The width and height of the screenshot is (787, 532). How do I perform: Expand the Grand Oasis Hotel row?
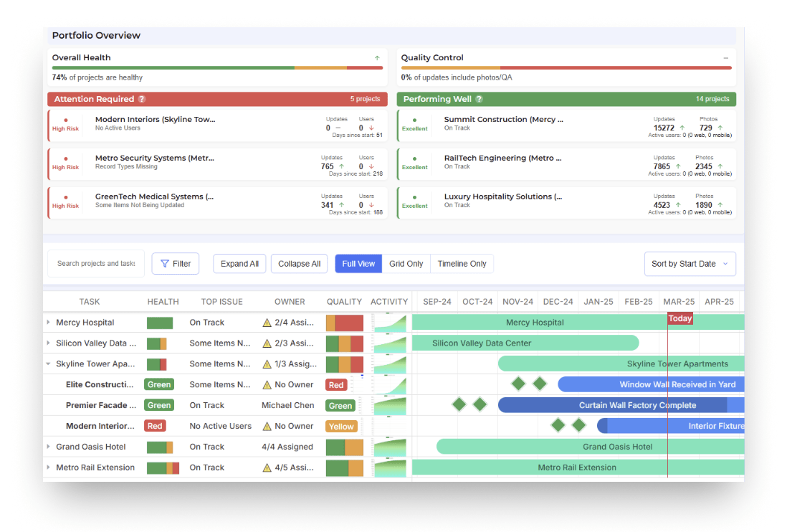point(49,446)
